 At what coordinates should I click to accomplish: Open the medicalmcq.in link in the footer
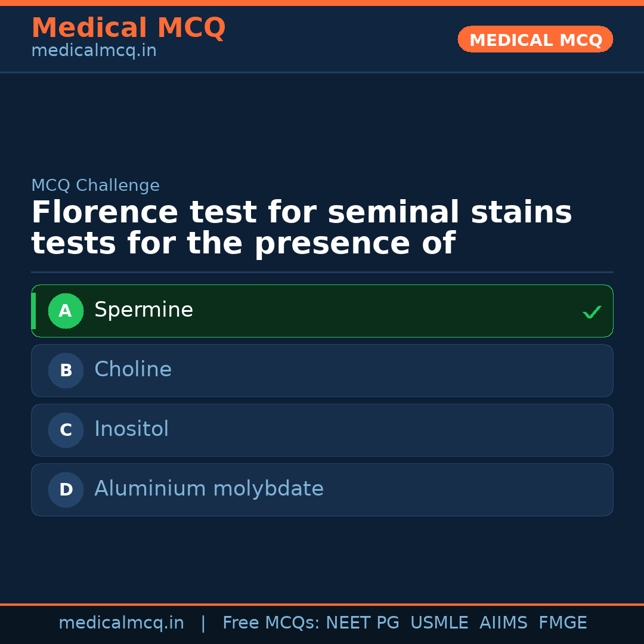click(121, 623)
